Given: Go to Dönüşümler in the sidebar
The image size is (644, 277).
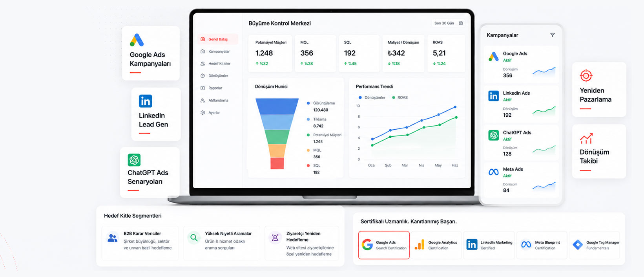Looking at the screenshot, I should pyautogui.click(x=218, y=76).
